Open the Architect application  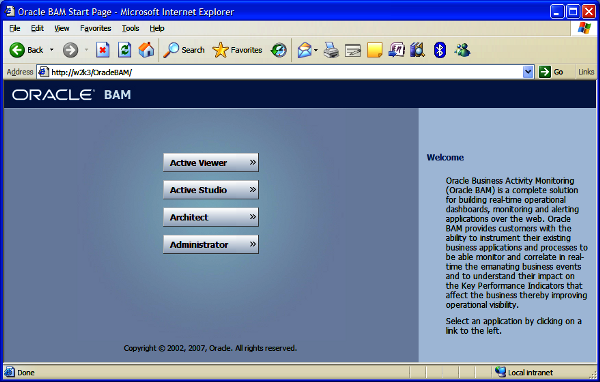click(211, 217)
